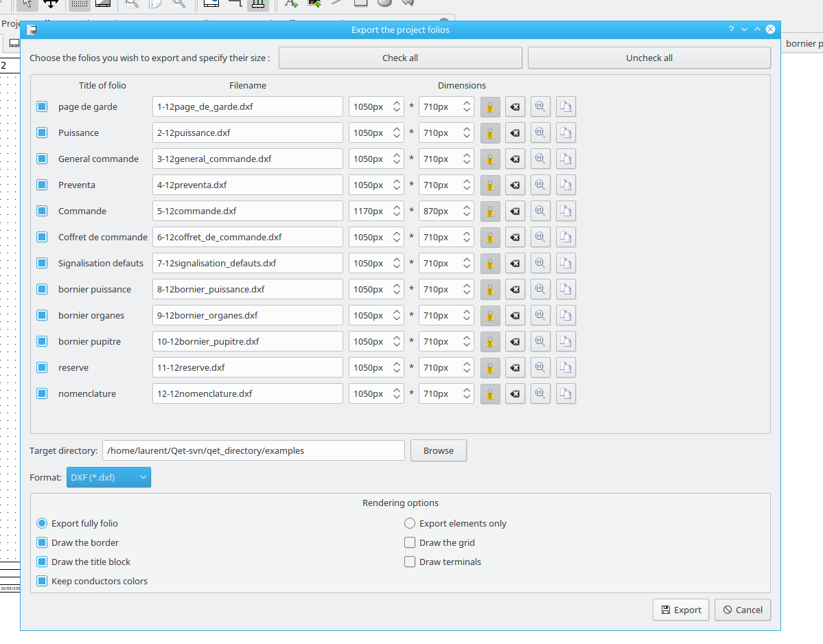Reset size of Coffret de commande
Image resolution: width=823 pixels, height=644 pixels.
[515, 237]
